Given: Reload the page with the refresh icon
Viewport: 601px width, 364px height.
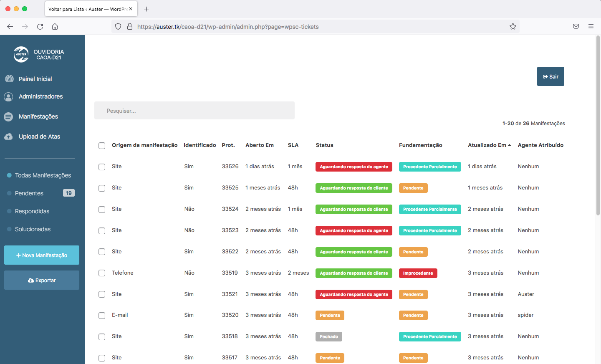Looking at the screenshot, I should pos(40,27).
